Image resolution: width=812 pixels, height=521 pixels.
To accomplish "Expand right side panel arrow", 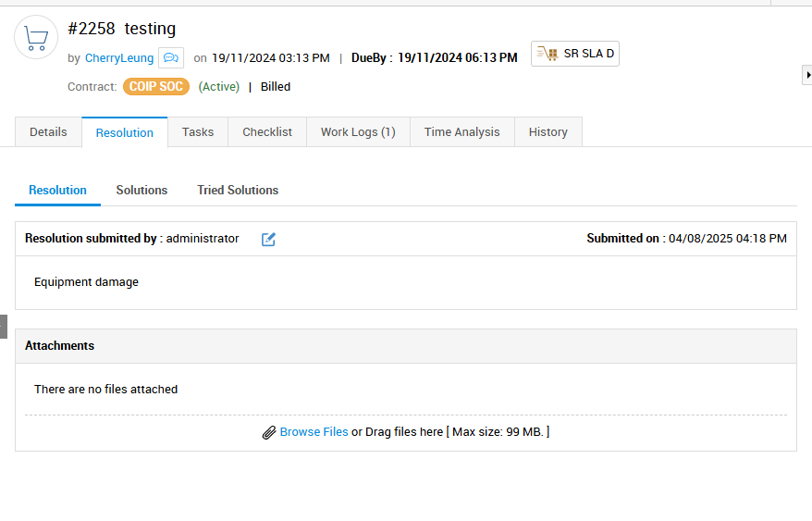I will pyautogui.click(x=806, y=75).
